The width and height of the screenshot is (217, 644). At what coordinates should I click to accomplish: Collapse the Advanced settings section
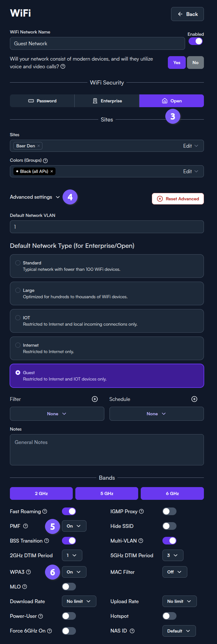point(35,197)
